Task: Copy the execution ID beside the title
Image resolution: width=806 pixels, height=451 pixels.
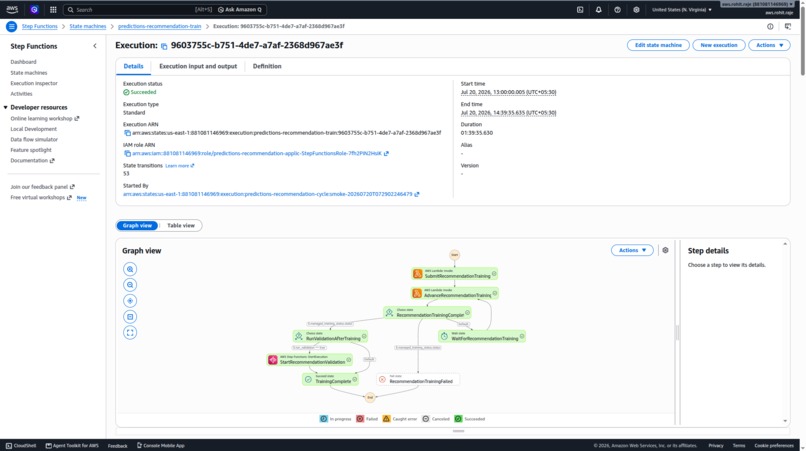Action: [164, 46]
